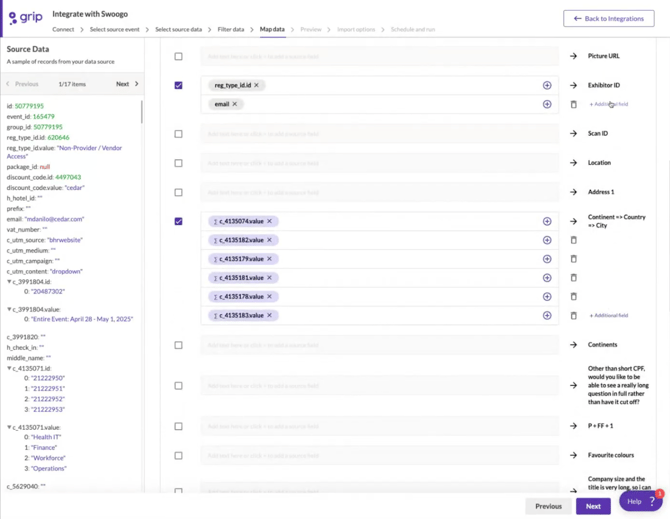Add source field to email row

click(547, 104)
